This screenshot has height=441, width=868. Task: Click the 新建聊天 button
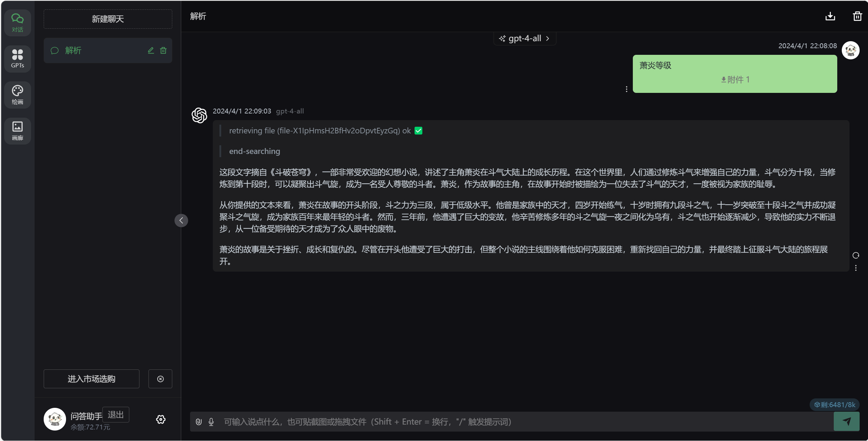coord(108,19)
